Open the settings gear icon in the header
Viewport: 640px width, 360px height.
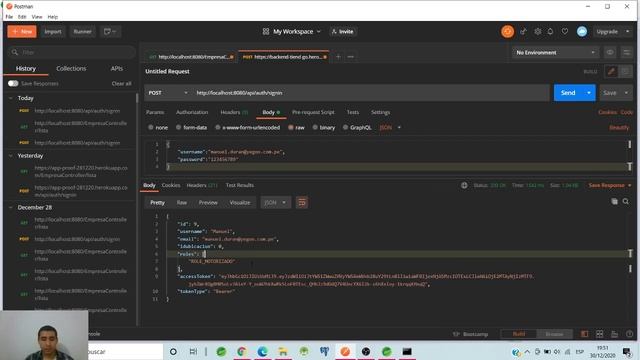tap(538, 31)
